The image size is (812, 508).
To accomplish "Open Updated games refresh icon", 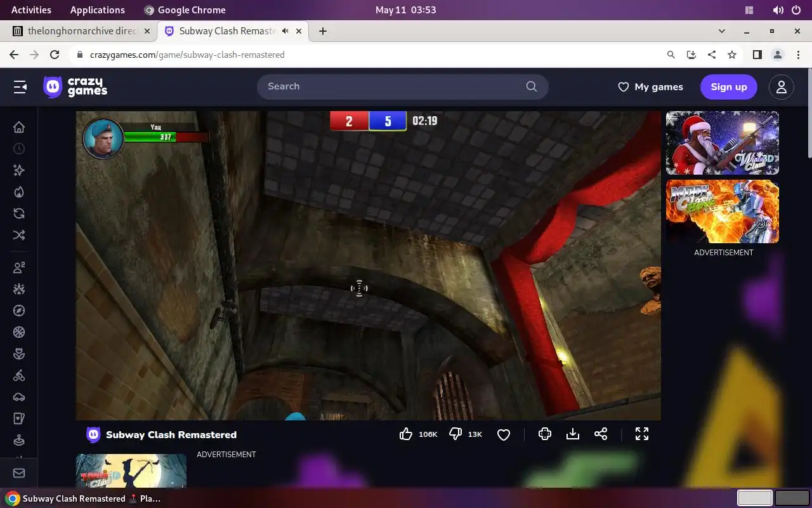I will pyautogui.click(x=19, y=213).
